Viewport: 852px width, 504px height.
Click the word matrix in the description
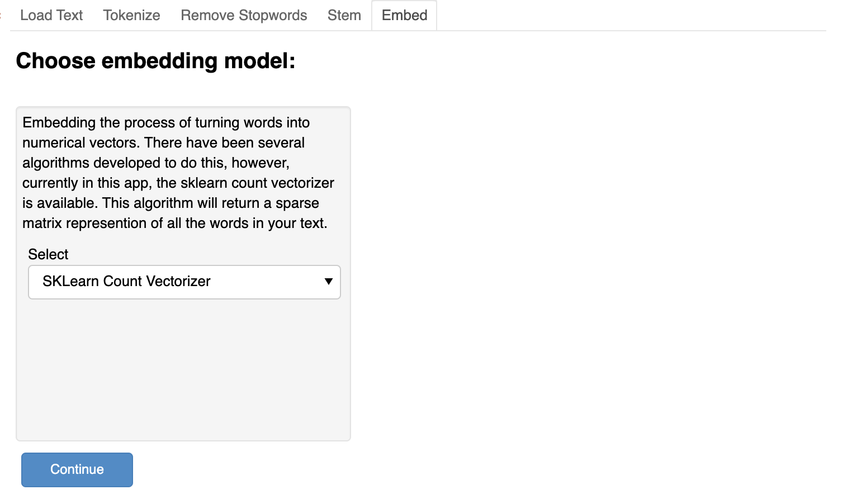pyautogui.click(x=42, y=223)
